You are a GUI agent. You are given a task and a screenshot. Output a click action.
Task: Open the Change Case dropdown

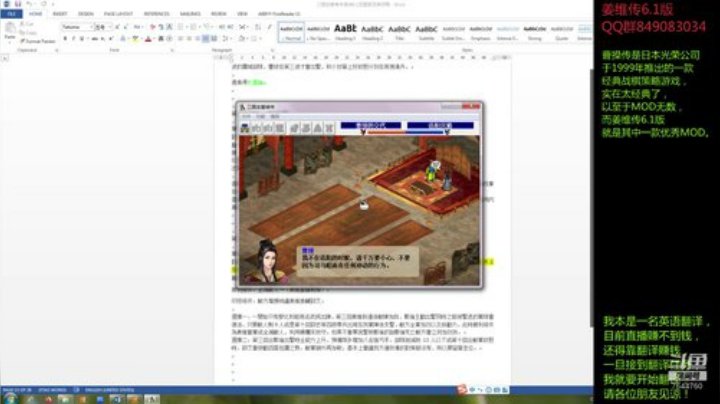tap(138, 27)
